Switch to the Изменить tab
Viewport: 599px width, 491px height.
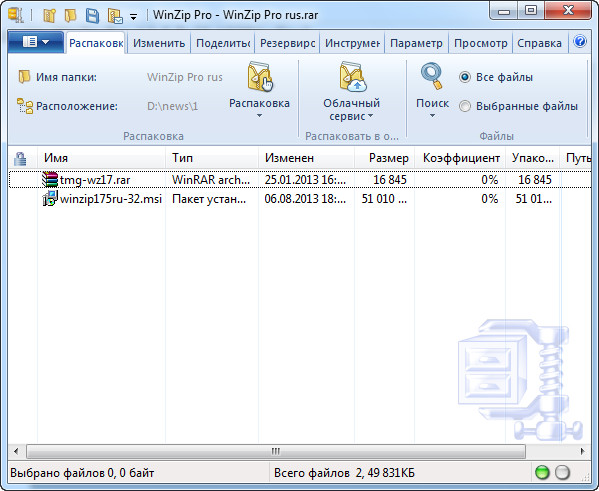point(159,43)
